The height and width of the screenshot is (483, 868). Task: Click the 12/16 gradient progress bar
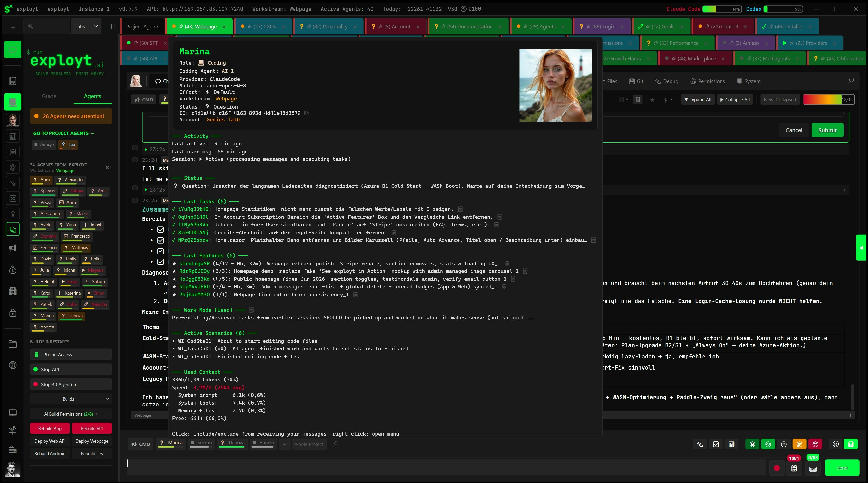point(829,100)
